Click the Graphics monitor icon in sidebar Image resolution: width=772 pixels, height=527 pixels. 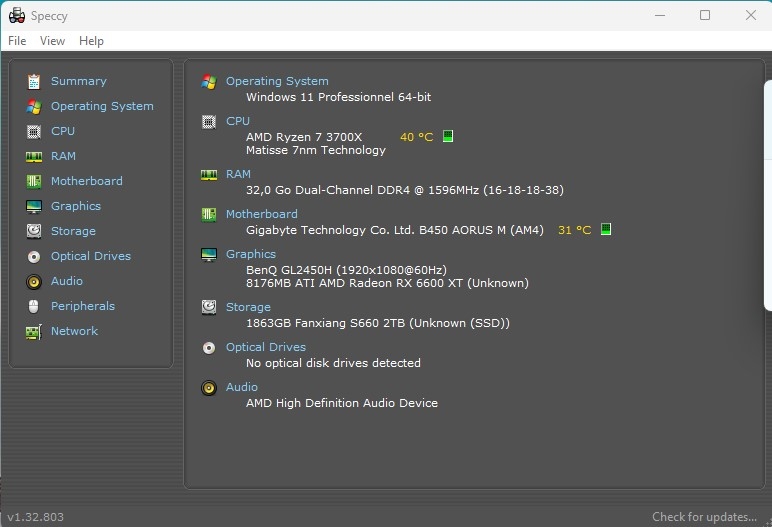pos(33,206)
